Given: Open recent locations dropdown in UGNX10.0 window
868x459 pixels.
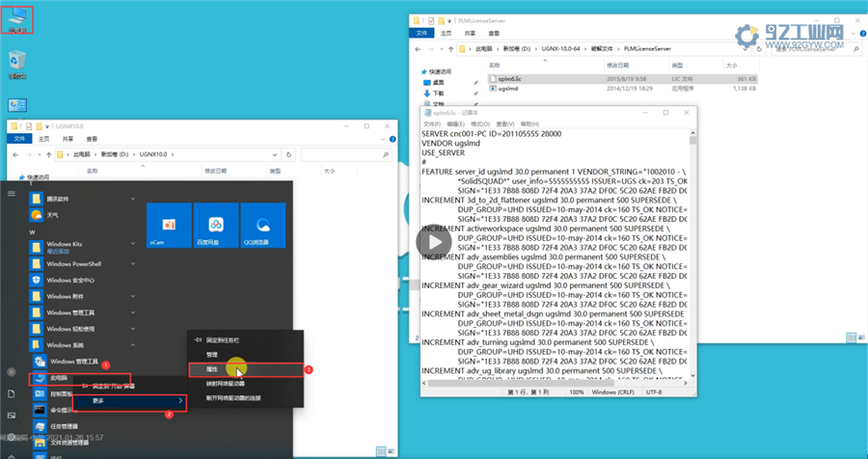Looking at the screenshot, I should (39, 155).
